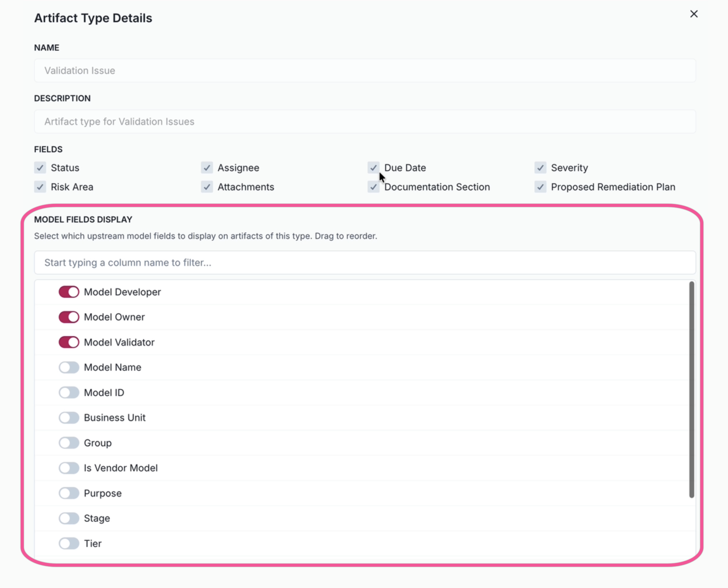Screen dimensions: 728x588
Task: Click the model fields list scrollbar
Action: point(692,389)
